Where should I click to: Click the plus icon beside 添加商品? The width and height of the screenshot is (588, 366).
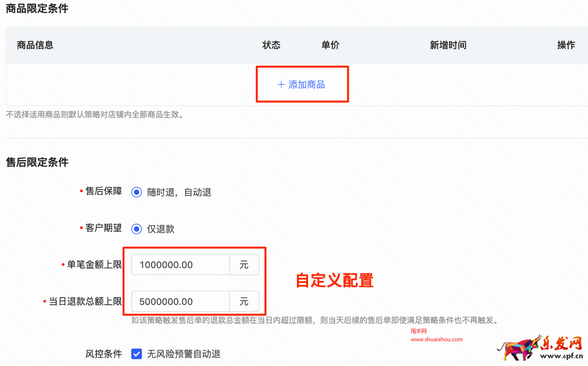[x=281, y=85]
